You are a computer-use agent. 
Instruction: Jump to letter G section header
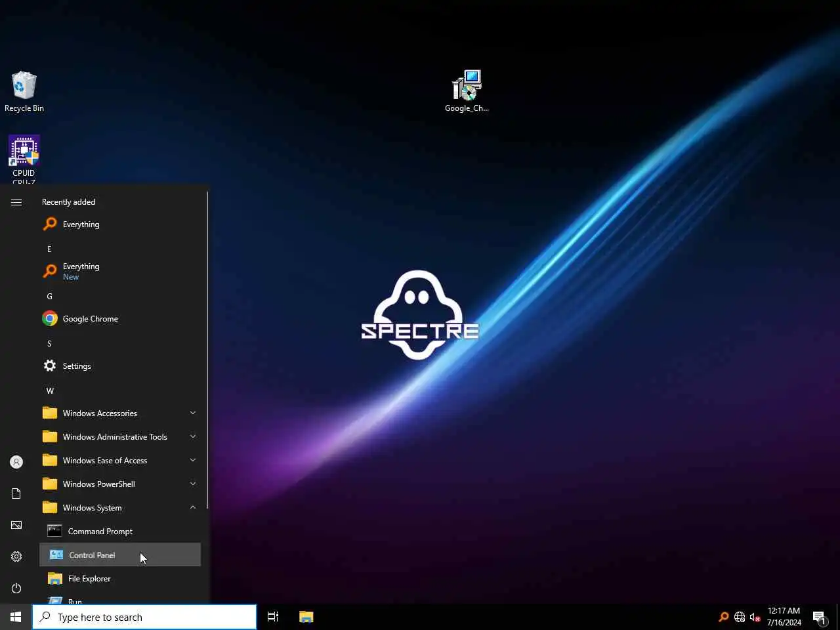(49, 297)
